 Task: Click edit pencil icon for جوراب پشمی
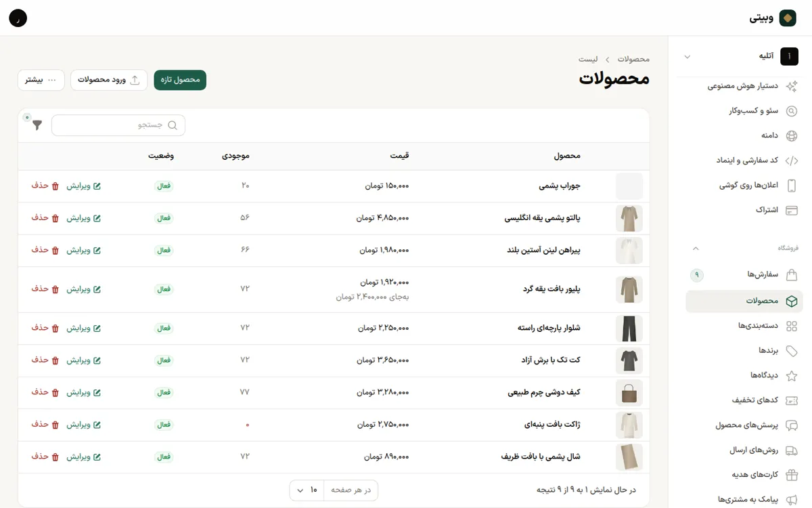click(97, 186)
